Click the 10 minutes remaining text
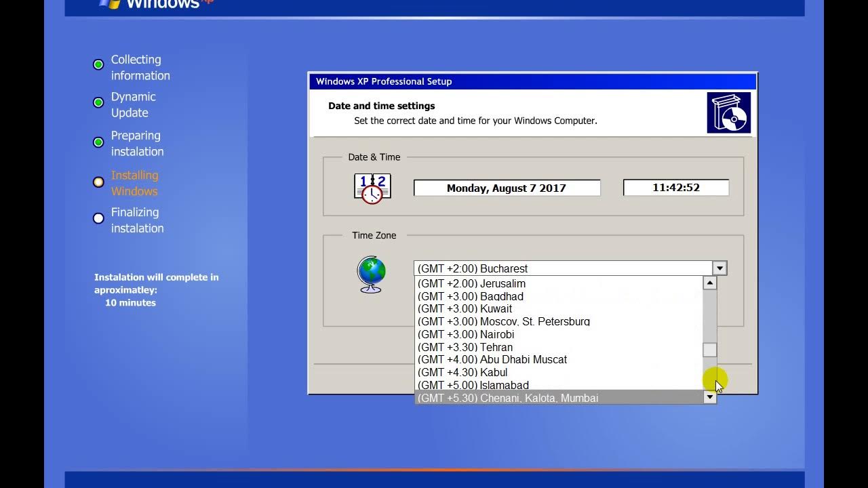The width and height of the screenshot is (868, 488). tap(130, 303)
